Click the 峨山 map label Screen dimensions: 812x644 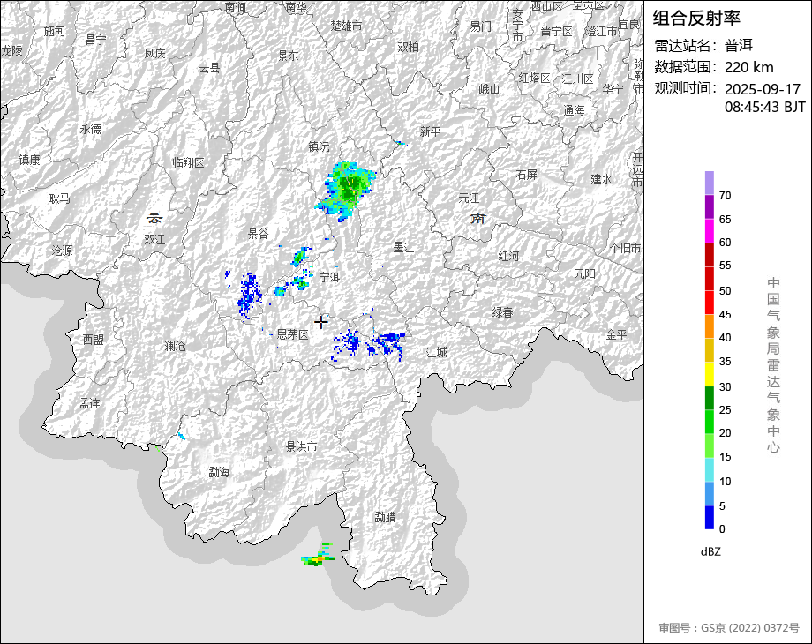[x=489, y=90]
